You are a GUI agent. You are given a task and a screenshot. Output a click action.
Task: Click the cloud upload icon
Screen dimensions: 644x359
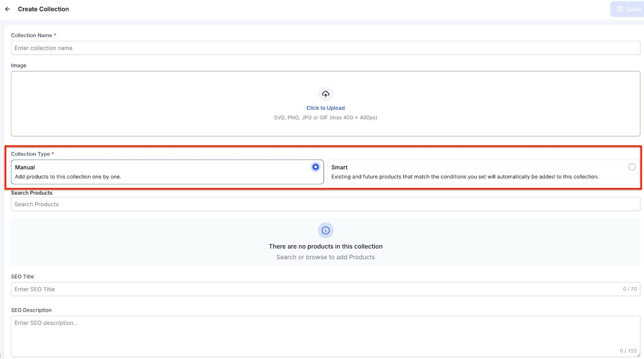(x=326, y=94)
